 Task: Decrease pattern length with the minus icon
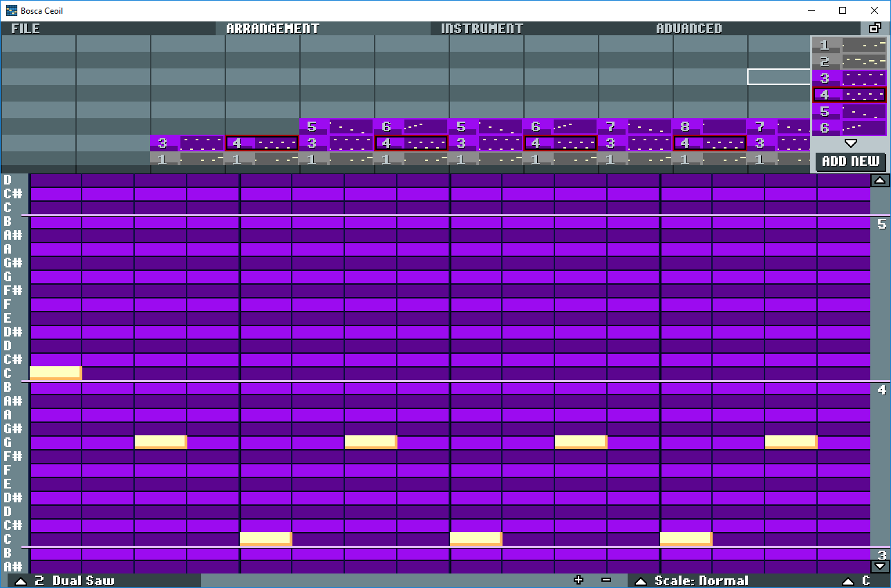tap(606, 580)
